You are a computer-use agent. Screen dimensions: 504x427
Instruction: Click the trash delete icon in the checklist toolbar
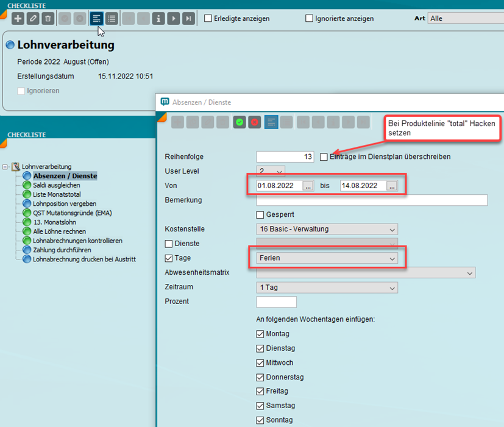click(48, 19)
